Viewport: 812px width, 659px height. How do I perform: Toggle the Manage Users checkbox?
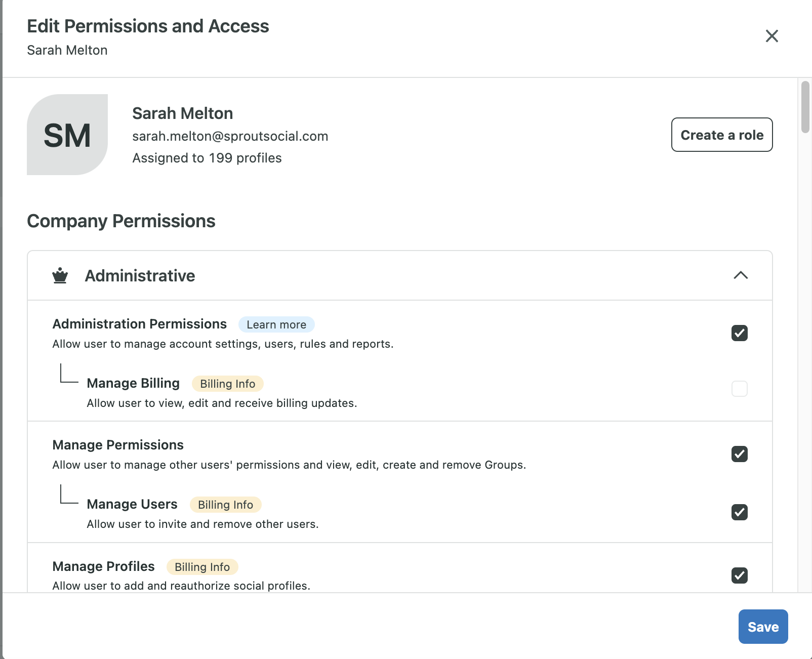pos(740,512)
